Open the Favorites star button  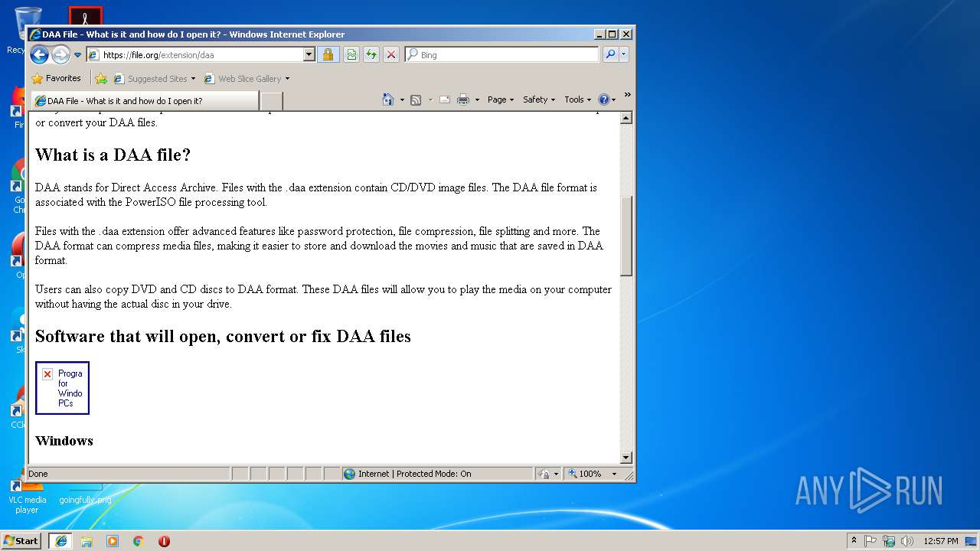pyautogui.click(x=56, y=78)
